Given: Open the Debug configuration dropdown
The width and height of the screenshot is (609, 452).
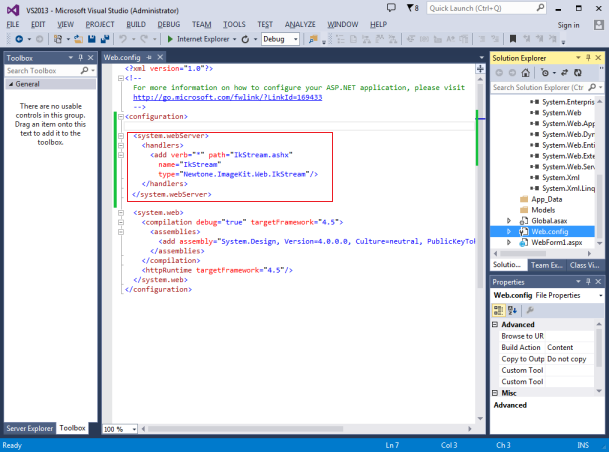Looking at the screenshot, I should click(296, 39).
